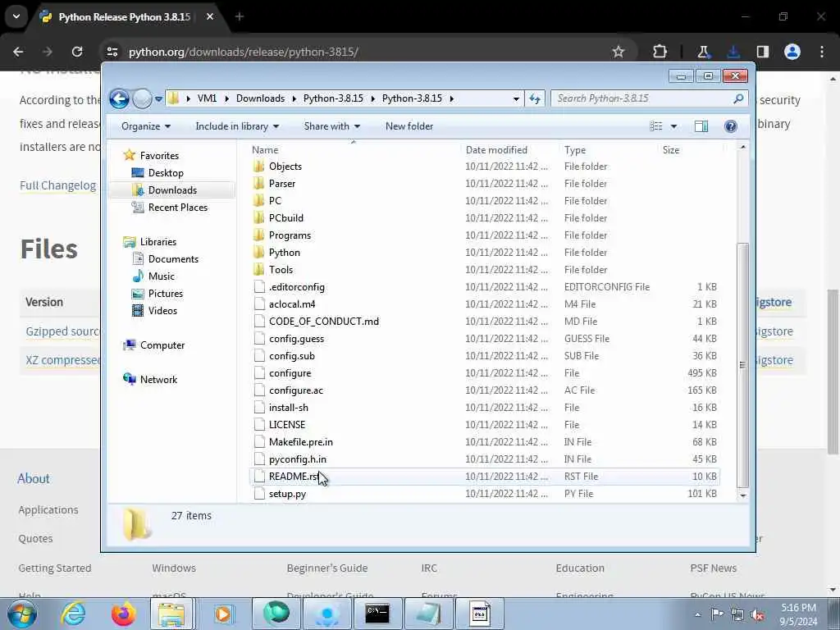Open the Share with menu

(332, 126)
